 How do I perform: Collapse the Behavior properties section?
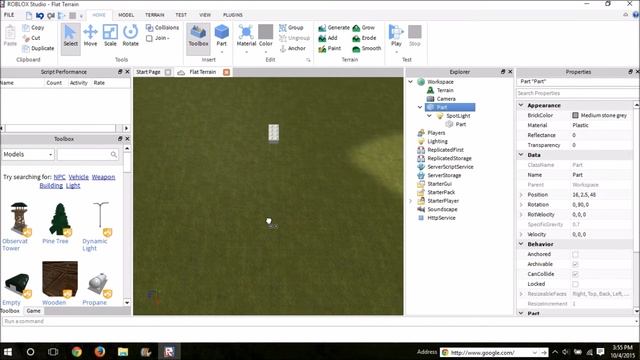coord(521,244)
